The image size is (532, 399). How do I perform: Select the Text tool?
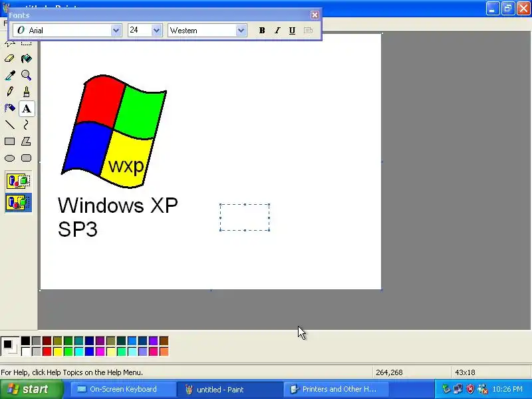27,108
